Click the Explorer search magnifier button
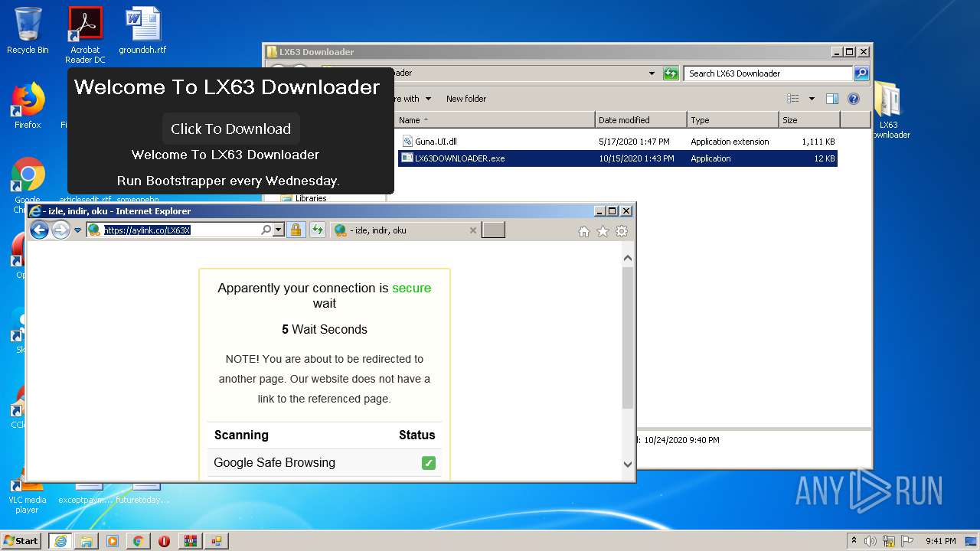The height and width of the screenshot is (551, 980). coord(861,73)
